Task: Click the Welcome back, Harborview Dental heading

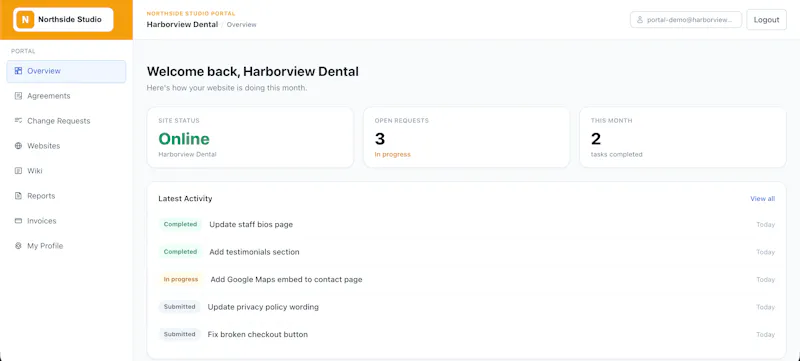Action: (253, 71)
